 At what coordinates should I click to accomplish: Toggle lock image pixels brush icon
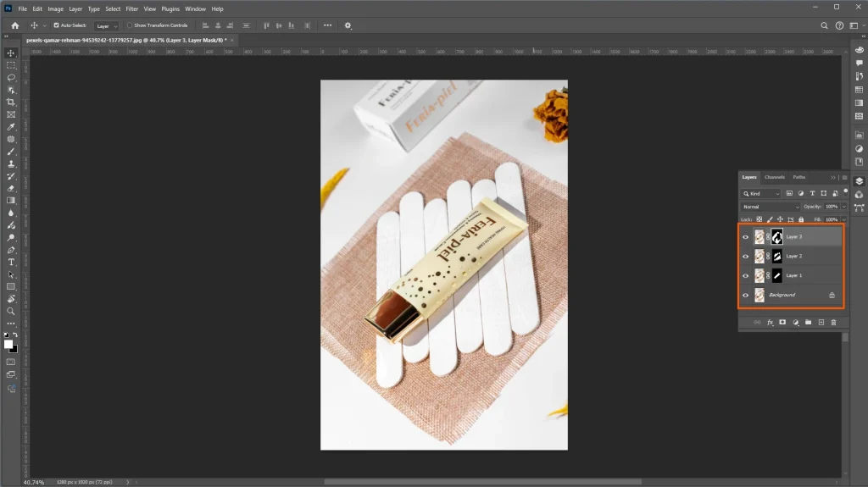coord(770,219)
